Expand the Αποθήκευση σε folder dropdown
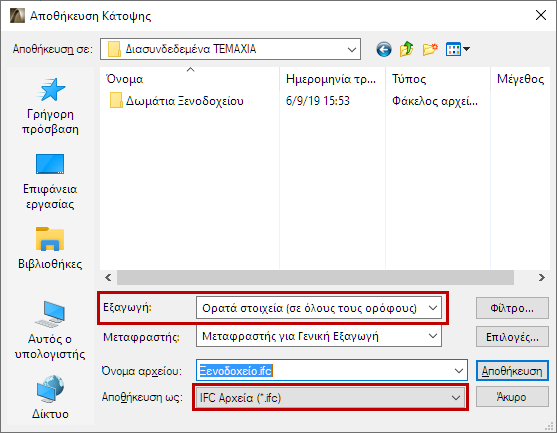557x433 pixels. click(x=352, y=49)
